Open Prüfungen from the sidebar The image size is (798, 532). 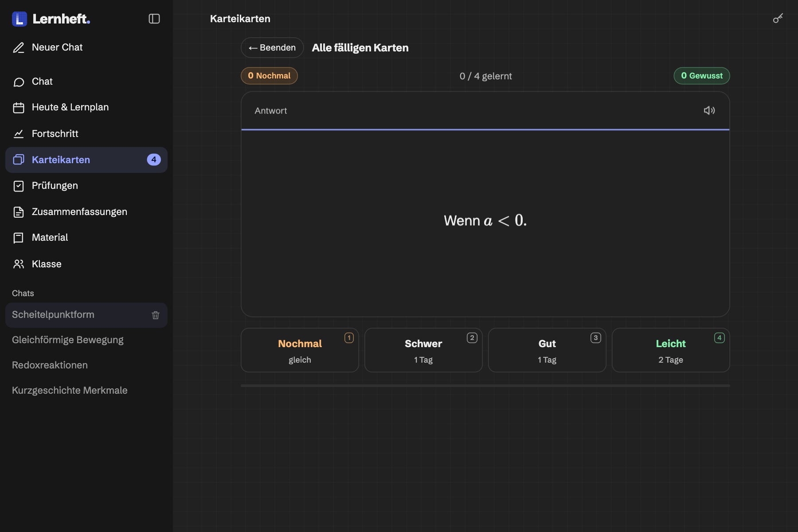86,186
